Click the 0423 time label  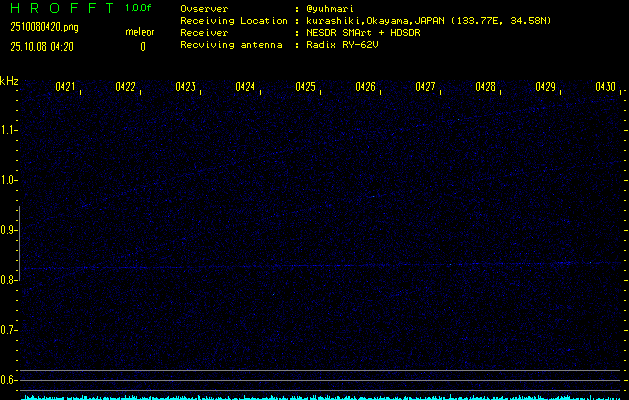(185, 88)
